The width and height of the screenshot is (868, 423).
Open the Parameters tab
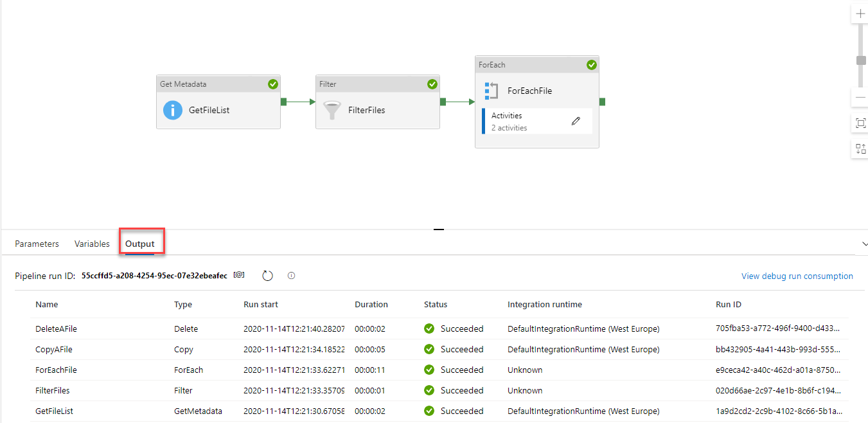tap(37, 244)
